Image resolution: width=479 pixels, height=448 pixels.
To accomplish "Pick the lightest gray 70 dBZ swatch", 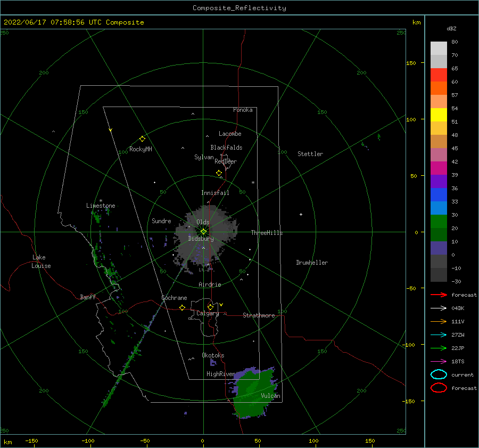I will click(x=439, y=48).
